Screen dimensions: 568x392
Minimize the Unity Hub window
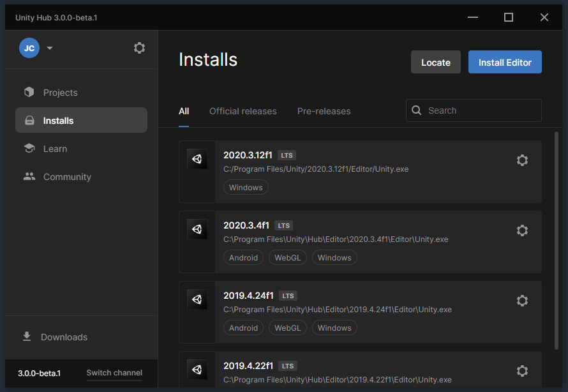pos(473,17)
